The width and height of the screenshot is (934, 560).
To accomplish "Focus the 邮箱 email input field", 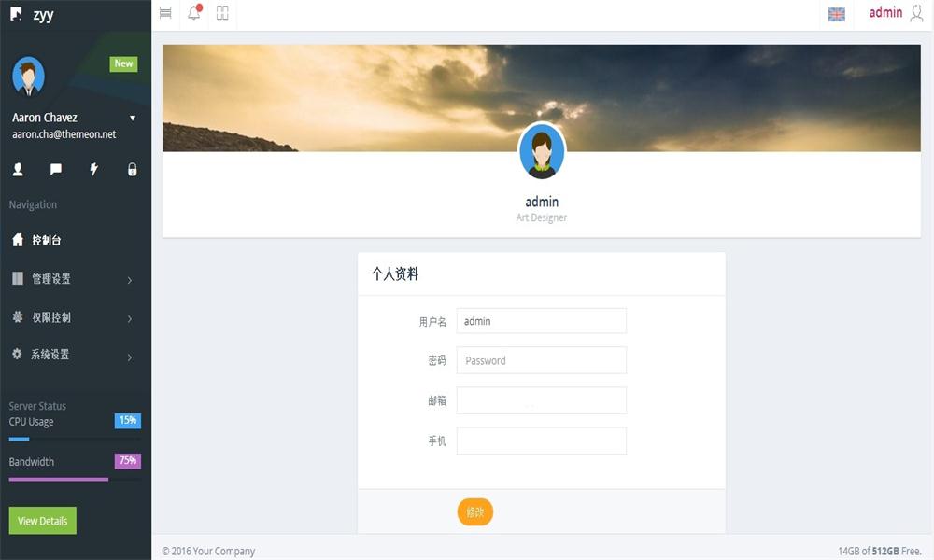I will click(542, 400).
